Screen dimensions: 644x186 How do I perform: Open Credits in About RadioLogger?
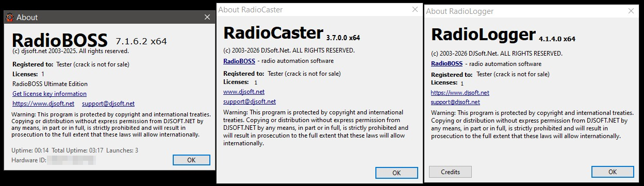[451, 172]
